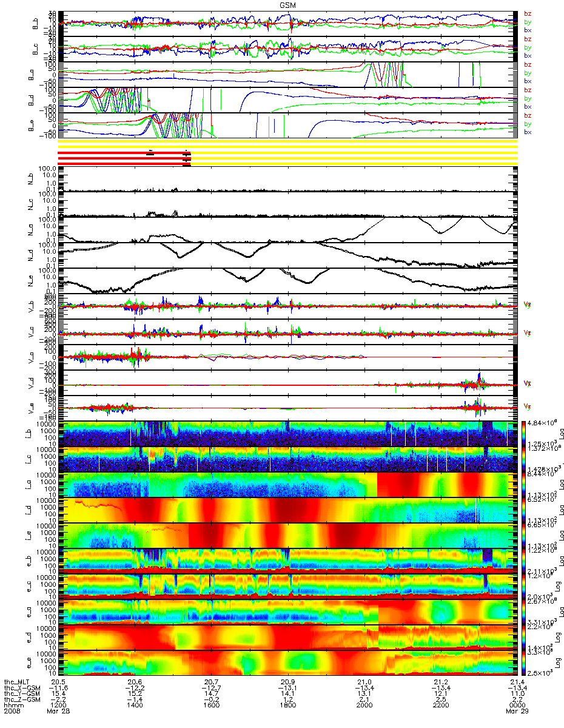Select the B_d magnetic field panel

pyautogui.click(x=288, y=99)
